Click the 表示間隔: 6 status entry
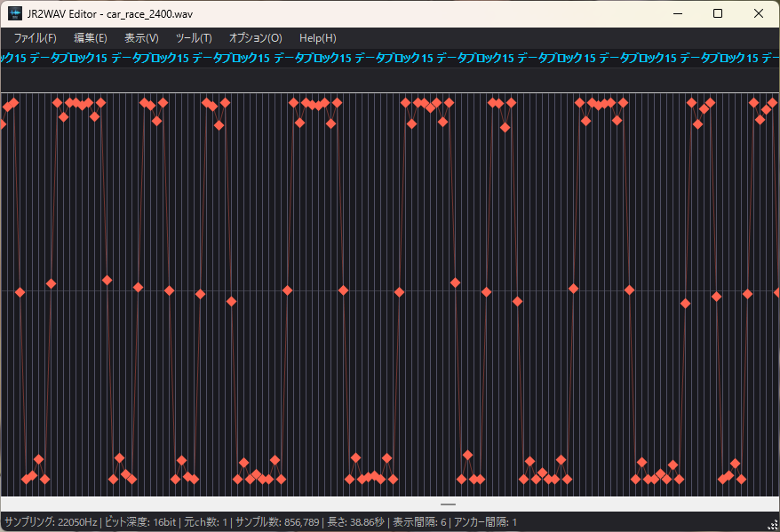Image resolution: width=780 pixels, height=532 pixels. tap(419, 522)
